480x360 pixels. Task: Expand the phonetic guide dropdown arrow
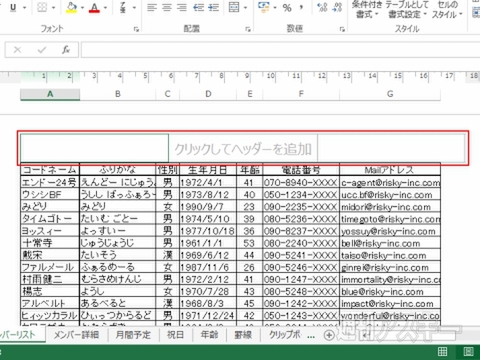click(134, 8)
